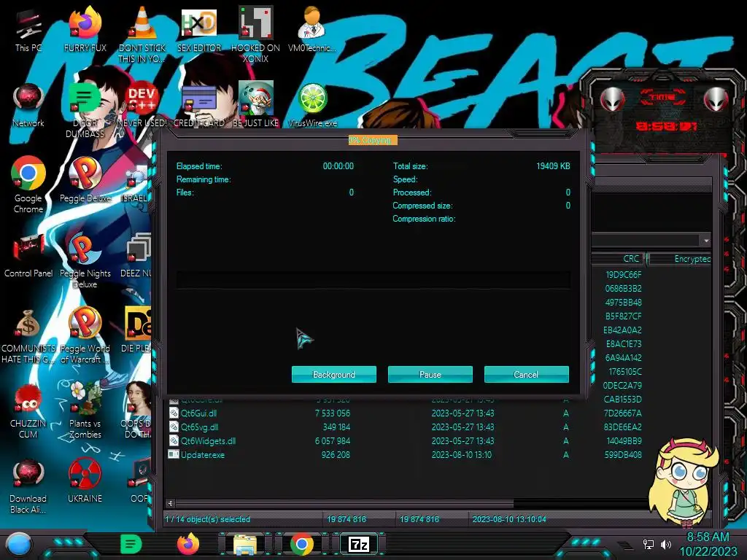Viewport: 747px width, 560px height.
Task: Open Firefox from the taskbar
Action: tap(188, 544)
